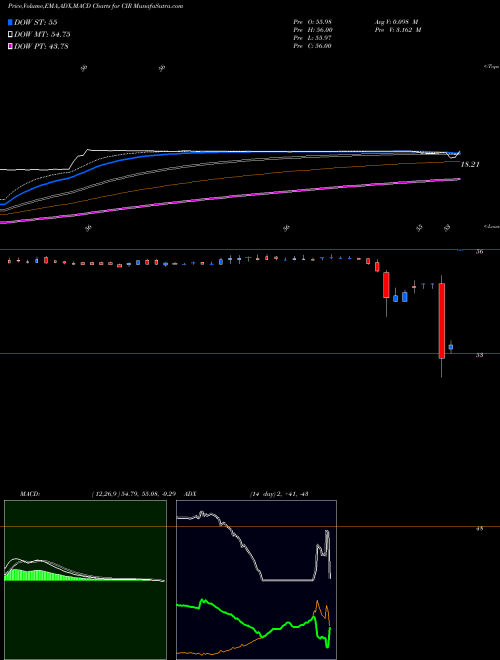This screenshot has width=500, height=660.
Task: Click the chart title mentioning MunafaSutra.com
Action: click(x=96, y=6)
